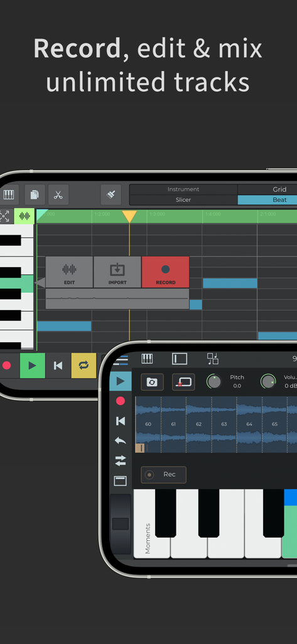
Task: Click the copy/duplicate pages icon
Action: click(35, 195)
